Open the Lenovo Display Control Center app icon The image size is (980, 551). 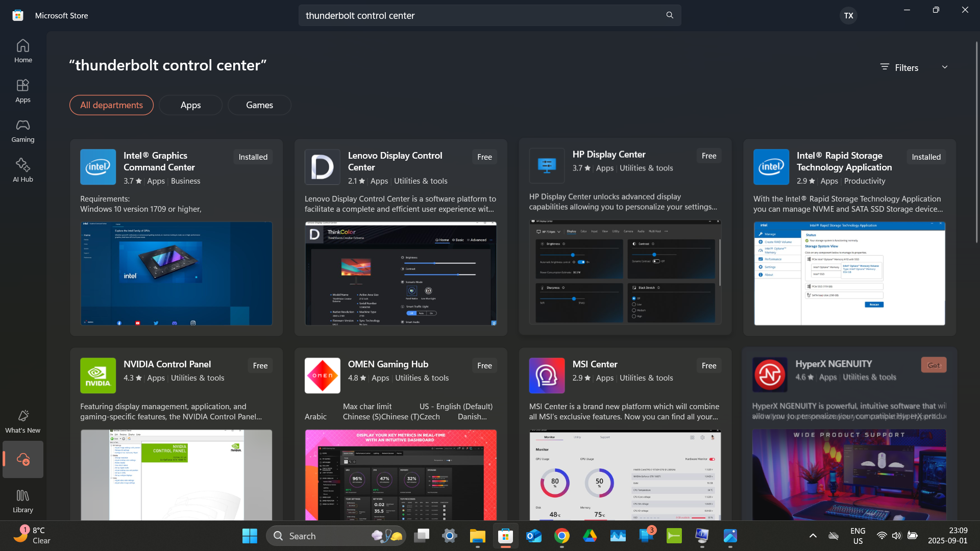click(x=323, y=167)
